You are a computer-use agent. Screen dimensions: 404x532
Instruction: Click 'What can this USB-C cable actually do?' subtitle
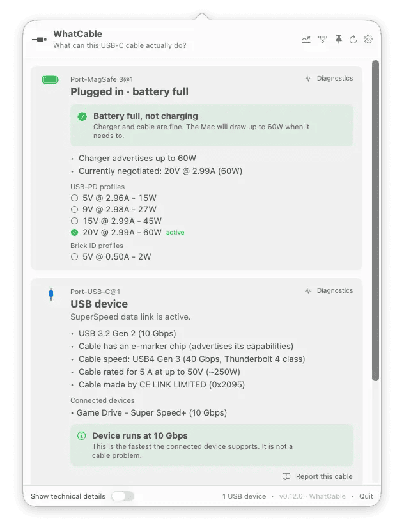(x=120, y=45)
